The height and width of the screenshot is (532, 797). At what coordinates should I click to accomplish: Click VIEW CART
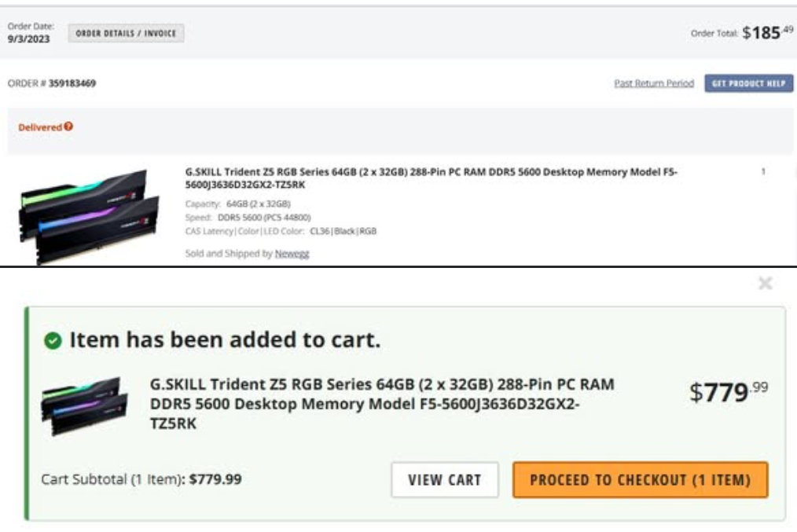[x=445, y=479]
